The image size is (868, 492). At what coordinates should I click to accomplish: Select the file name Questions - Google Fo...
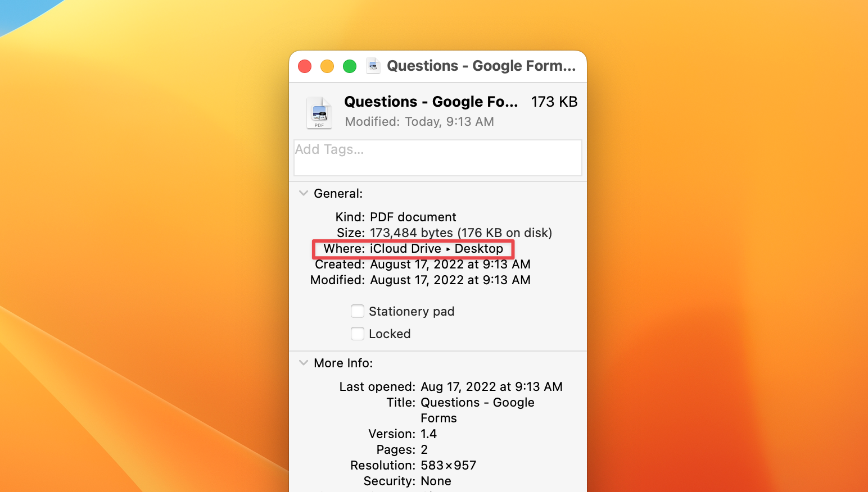pos(431,102)
